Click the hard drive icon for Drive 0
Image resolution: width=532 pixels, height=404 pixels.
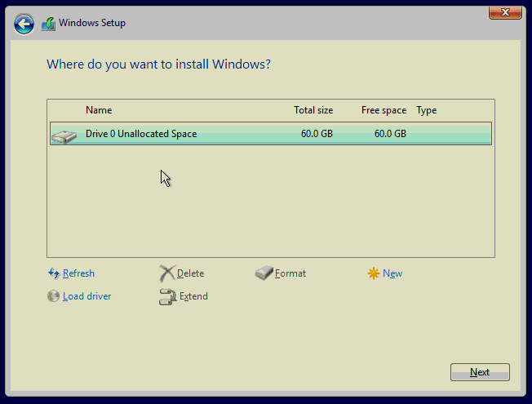[x=64, y=135]
